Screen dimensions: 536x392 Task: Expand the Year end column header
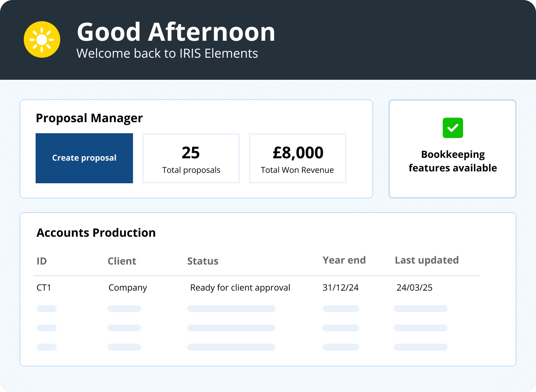point(344,260)
